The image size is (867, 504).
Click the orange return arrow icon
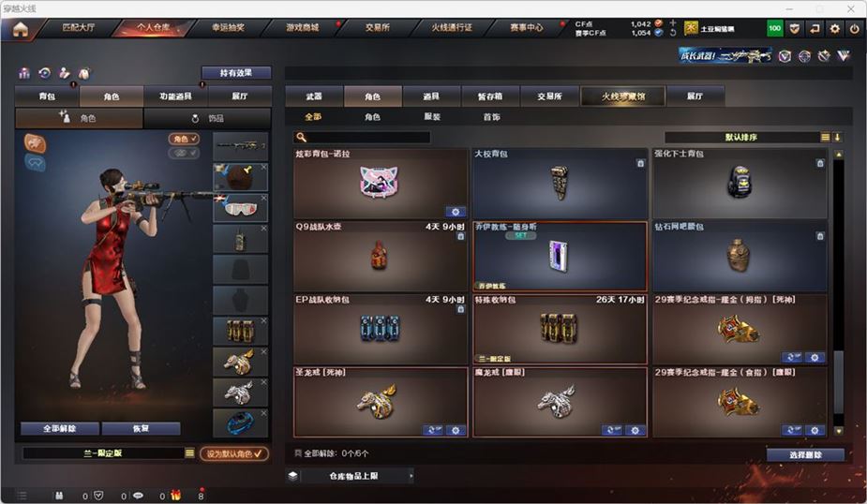point(815,28)
